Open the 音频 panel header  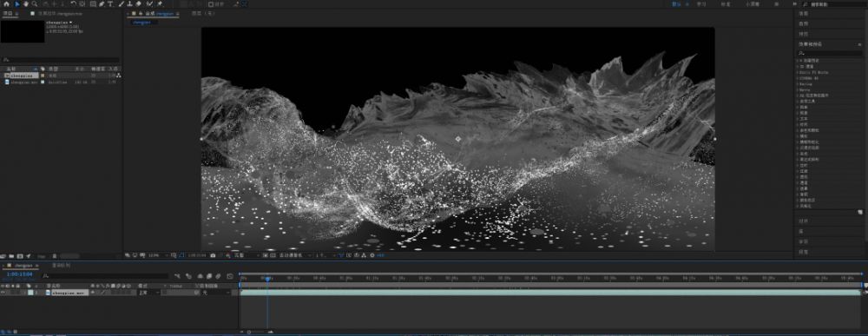click(803, 23)
